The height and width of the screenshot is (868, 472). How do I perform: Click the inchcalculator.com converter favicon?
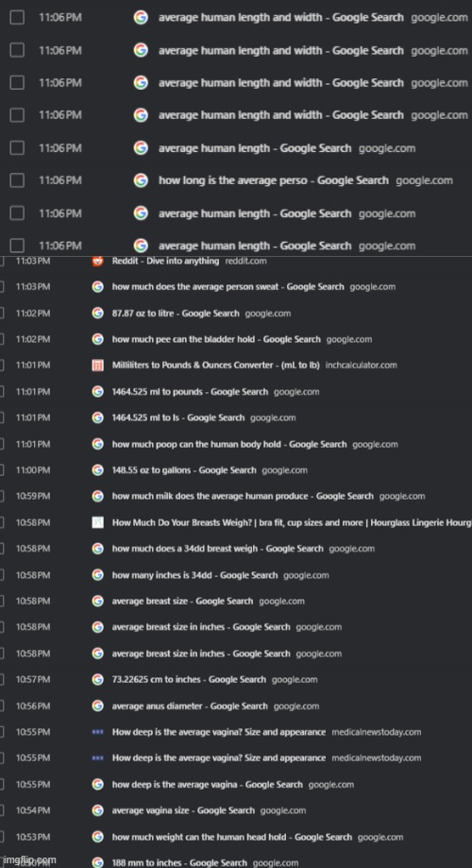click(97, 366)
